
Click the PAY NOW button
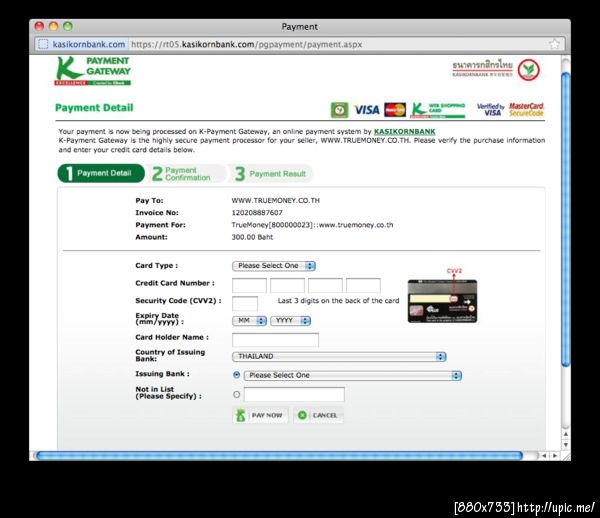[260, 415]
